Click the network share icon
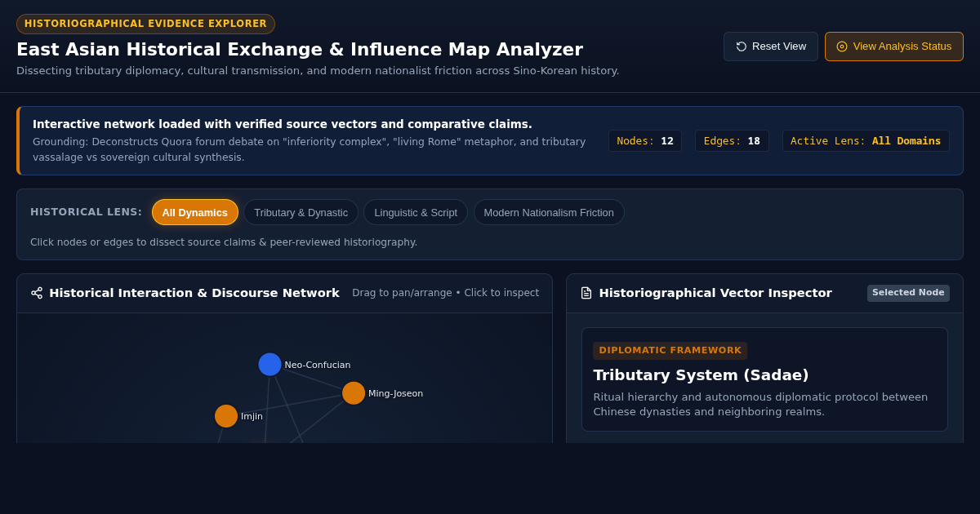The image size is (980, 514). click(37, 293)
